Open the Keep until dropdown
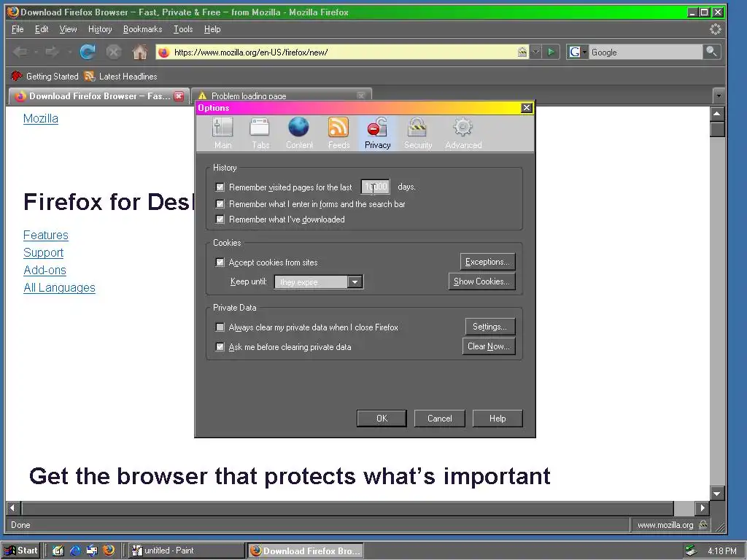The height and width of the screenshot is (560, 747). pyautogui.click(x=318, y=282)
